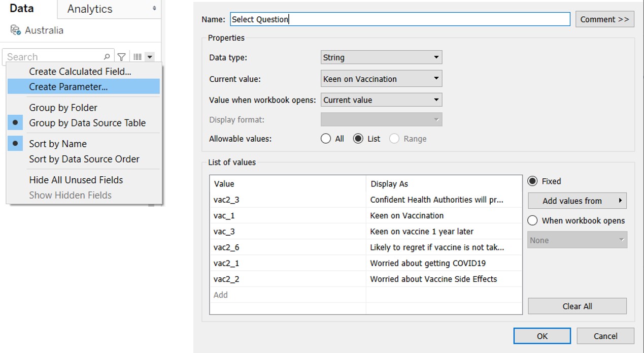Click the Add row in List of values

point(219,295)
